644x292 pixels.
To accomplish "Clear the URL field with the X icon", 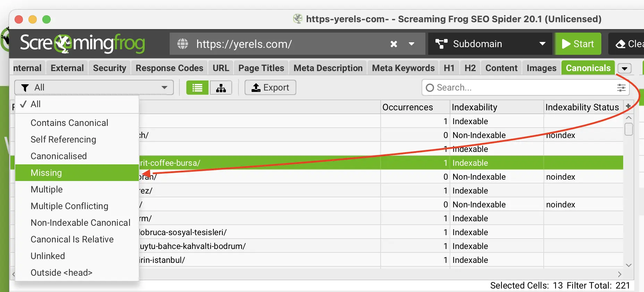I will coord(393,44).
